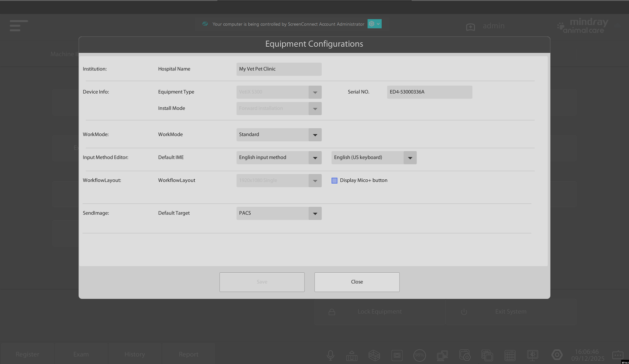Expand the ScreenConnect gear dropdown chevron
The width and height of the screenshot is (629, 364).
[378, 24]
